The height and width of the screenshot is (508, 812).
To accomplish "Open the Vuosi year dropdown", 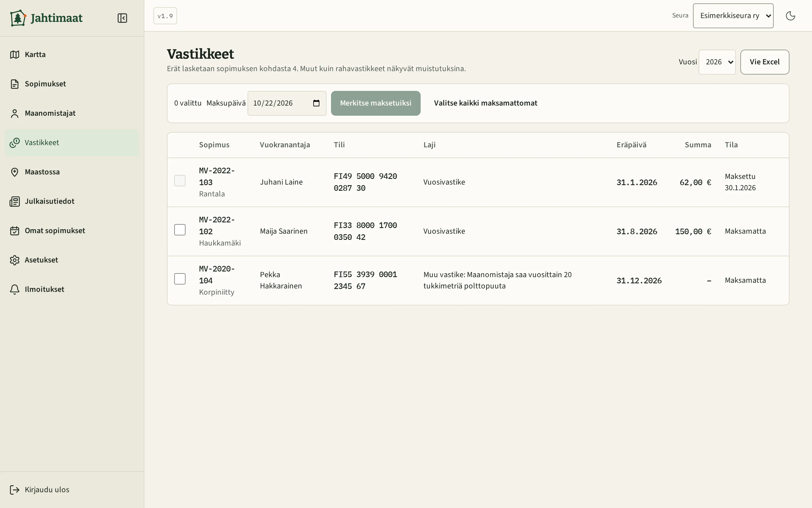I will click(x=717, y=62).
